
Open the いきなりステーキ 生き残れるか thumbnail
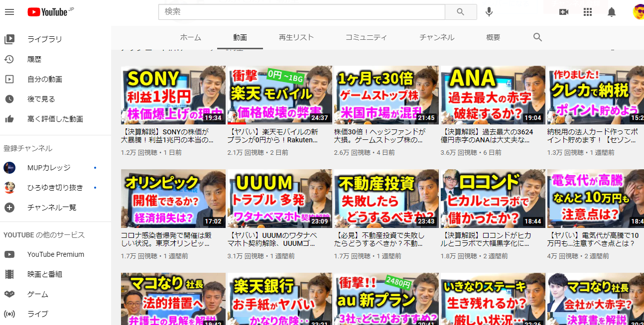tap(493, 299)
